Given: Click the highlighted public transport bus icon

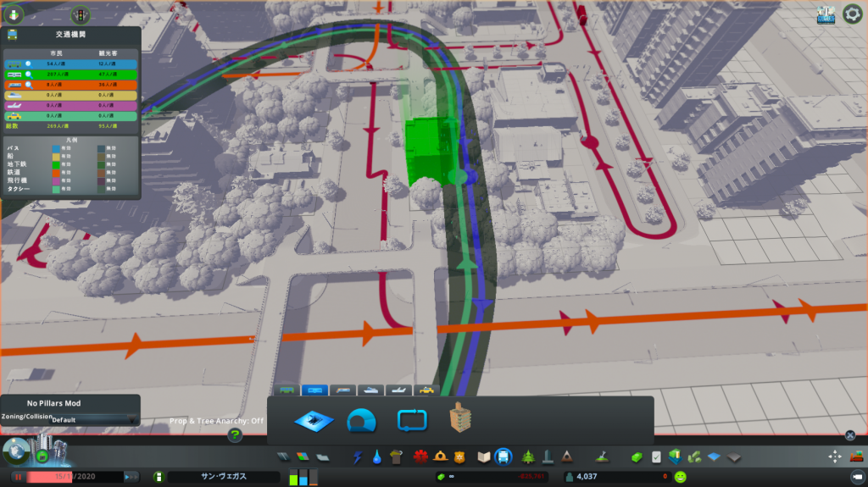Looking at the screenshot, I should (x=504, y=457).
